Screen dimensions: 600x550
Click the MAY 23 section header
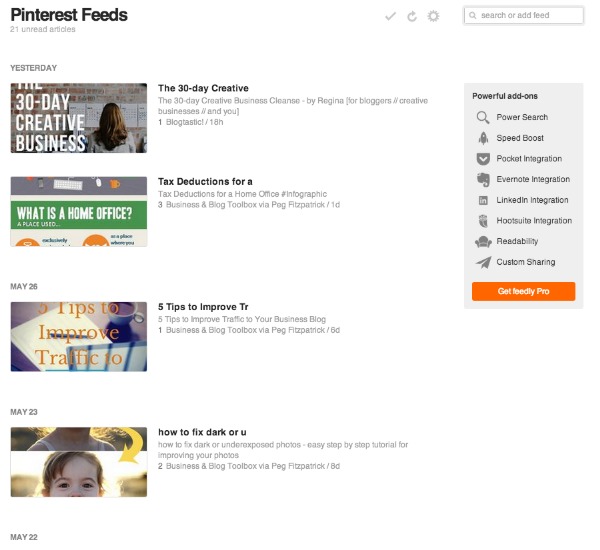point(24,412)
